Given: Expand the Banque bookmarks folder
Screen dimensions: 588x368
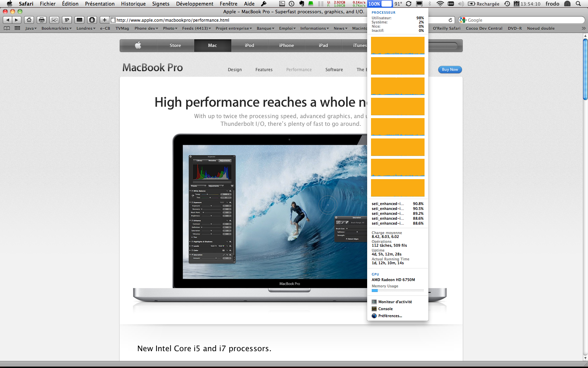Looking at the screenshot, I should tap(265, 28).
